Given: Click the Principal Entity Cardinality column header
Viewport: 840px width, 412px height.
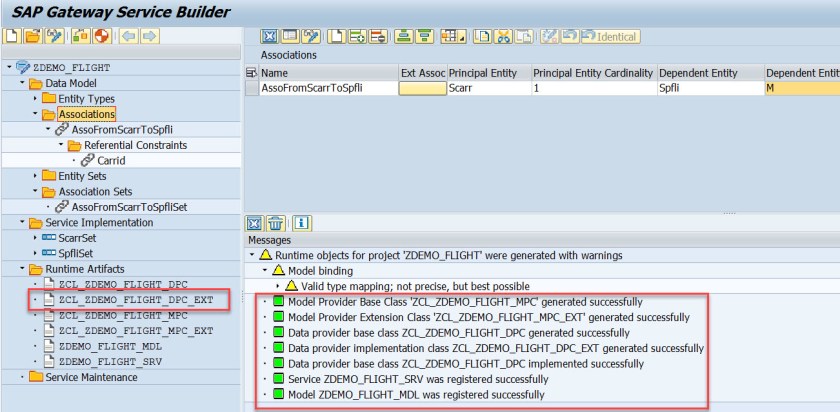Looking at the screenshot, I should pos(593,73).
